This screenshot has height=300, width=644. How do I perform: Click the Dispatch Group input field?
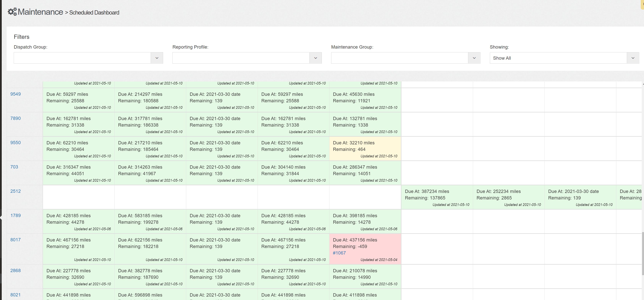[82, 58]
